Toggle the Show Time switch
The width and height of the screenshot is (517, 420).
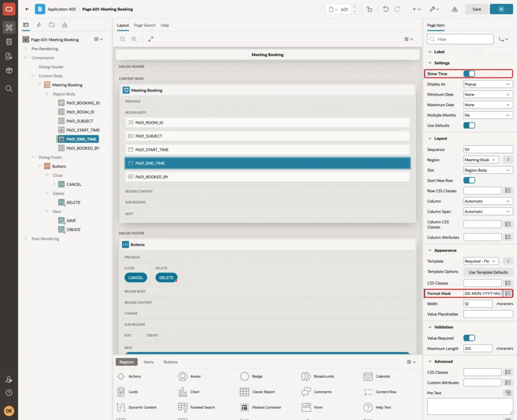point(469,74)
